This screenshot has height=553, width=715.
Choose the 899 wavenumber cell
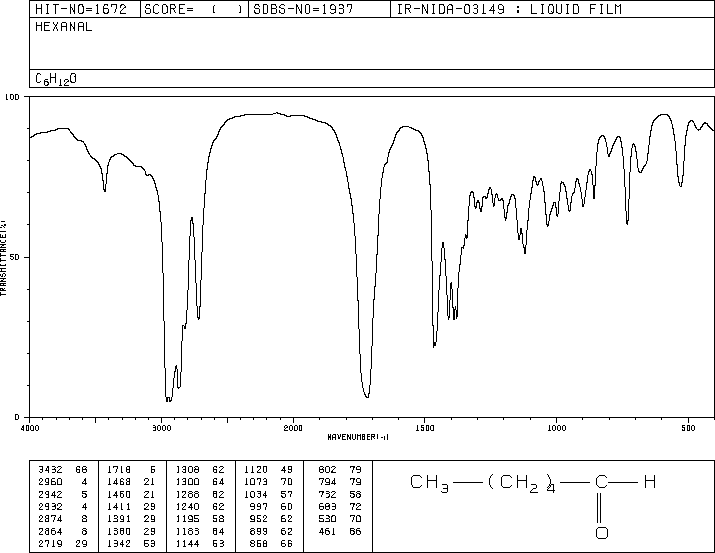[259, 531]
